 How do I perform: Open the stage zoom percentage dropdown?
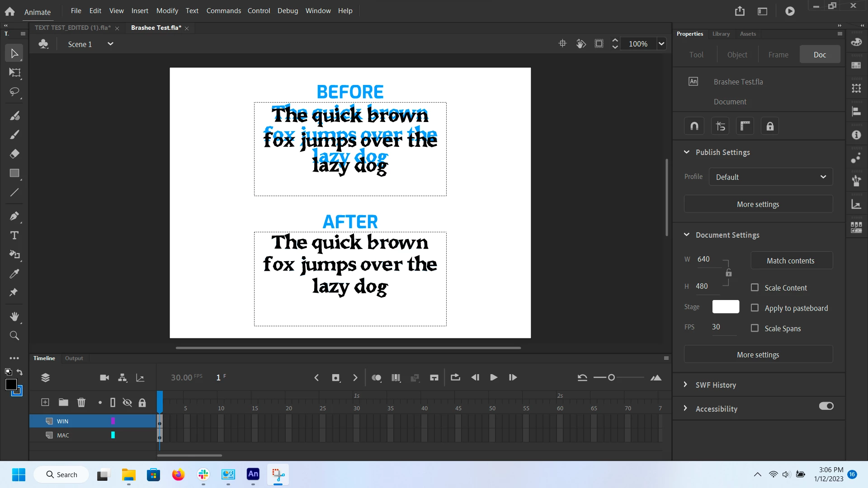click(x=661, y=44)
